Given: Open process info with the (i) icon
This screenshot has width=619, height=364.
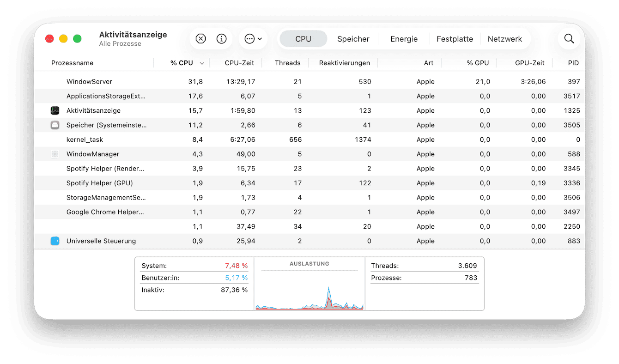Looking at the screenshot, I should point(222,39).
